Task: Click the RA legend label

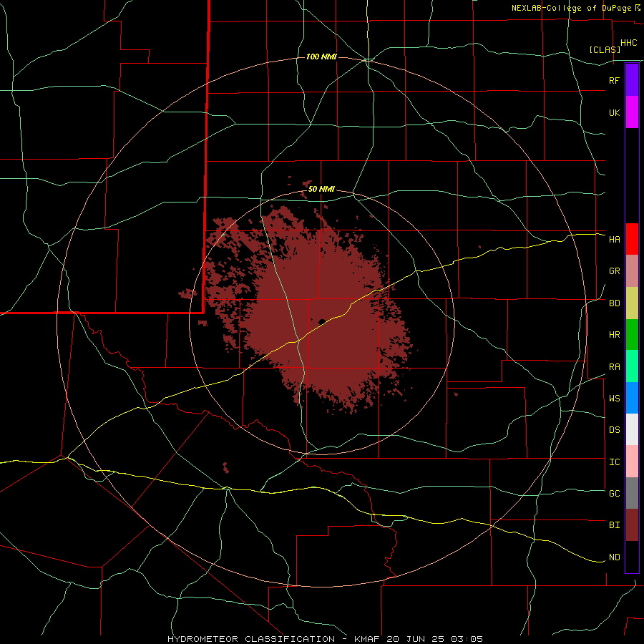Action: pos(614,367)
